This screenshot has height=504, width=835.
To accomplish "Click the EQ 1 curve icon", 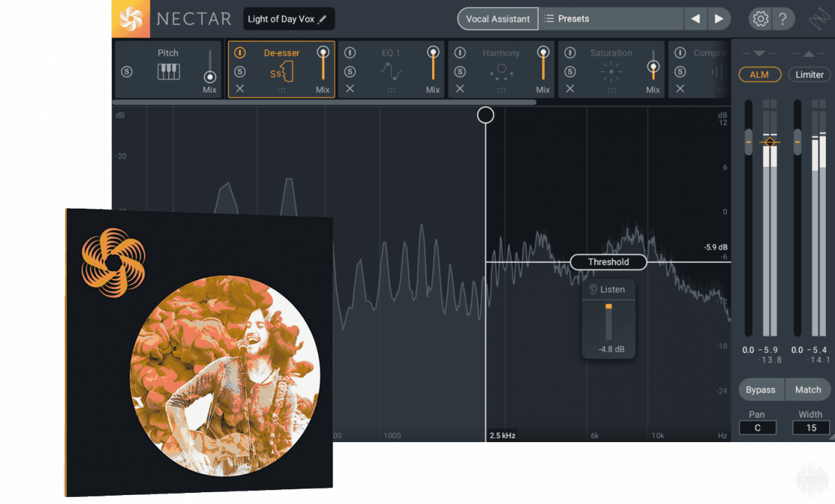I will click(x=391, y=71).
